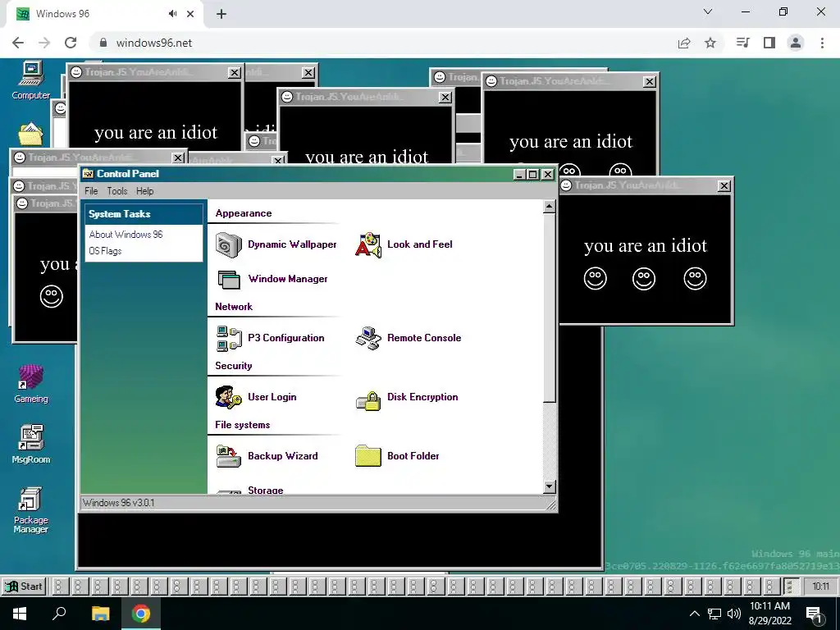Close the Control Panel window
Screen dimensions: 840x630
(x=547, y=175)
